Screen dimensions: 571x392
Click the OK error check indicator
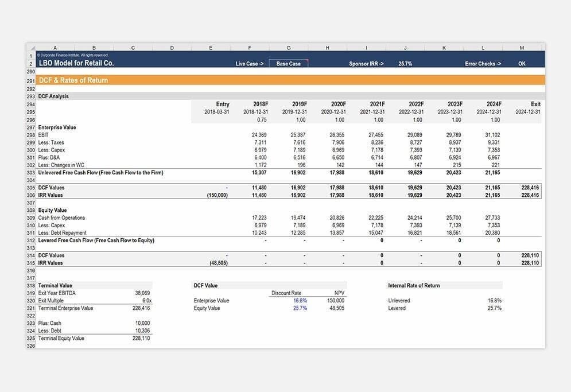[x=521, y=63]
